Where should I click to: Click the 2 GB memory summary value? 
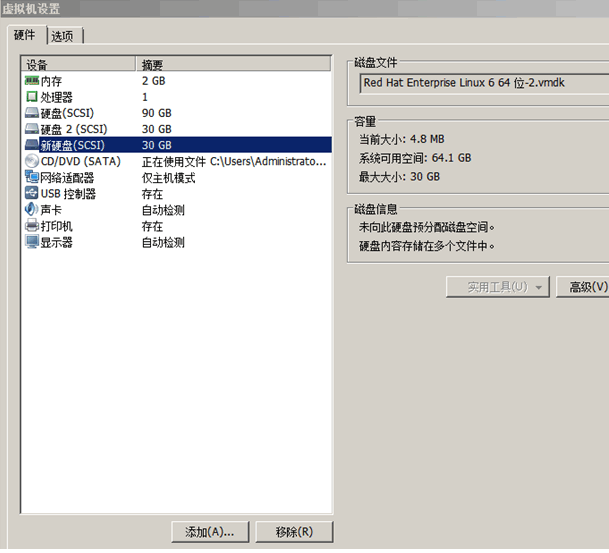(153, 81)
